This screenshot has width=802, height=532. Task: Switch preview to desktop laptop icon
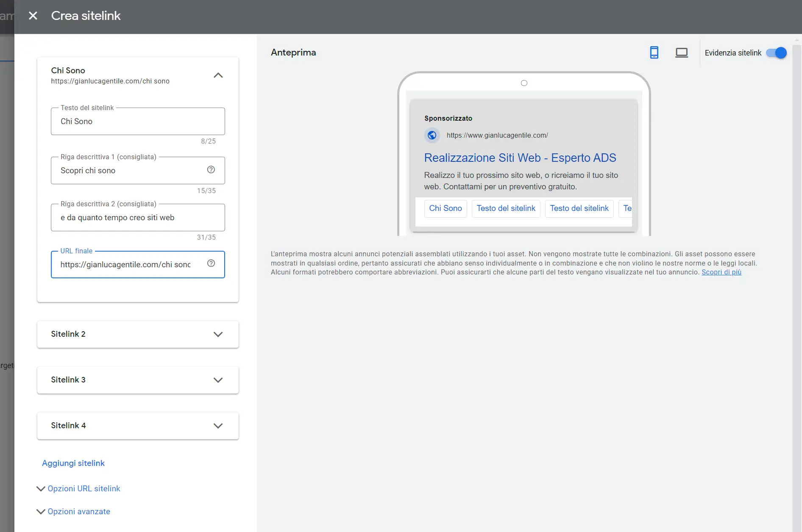(682, 53)
